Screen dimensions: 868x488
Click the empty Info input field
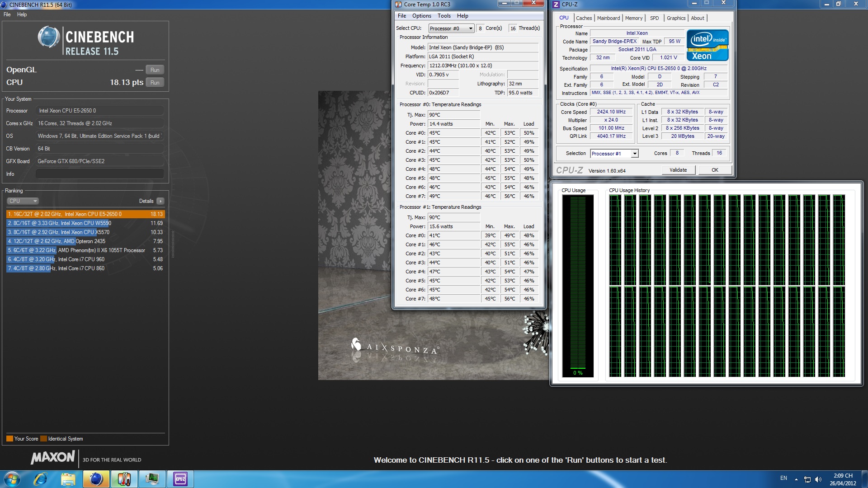tap(99, 174)
